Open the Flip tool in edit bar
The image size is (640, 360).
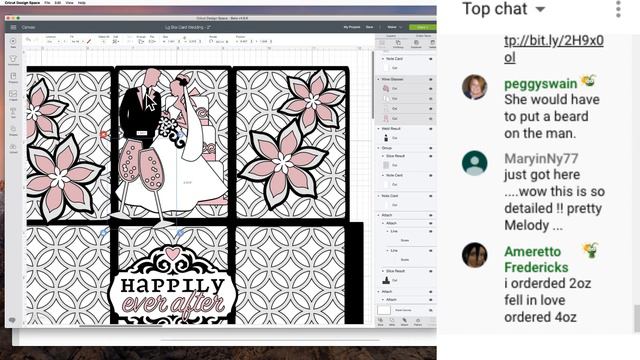[152, 41]
